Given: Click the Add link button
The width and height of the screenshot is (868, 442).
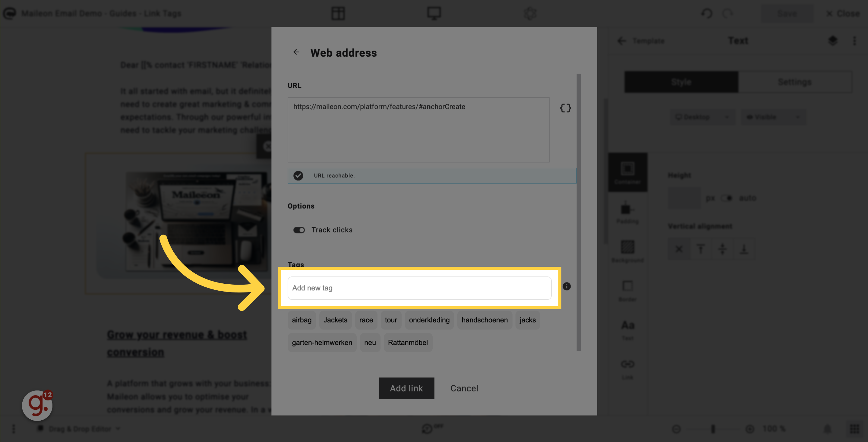Looking at the screenshot, I should (406, 388).
